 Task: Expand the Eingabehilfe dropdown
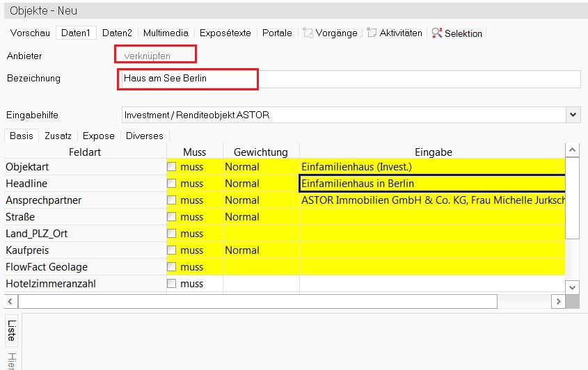click(573, 115)
